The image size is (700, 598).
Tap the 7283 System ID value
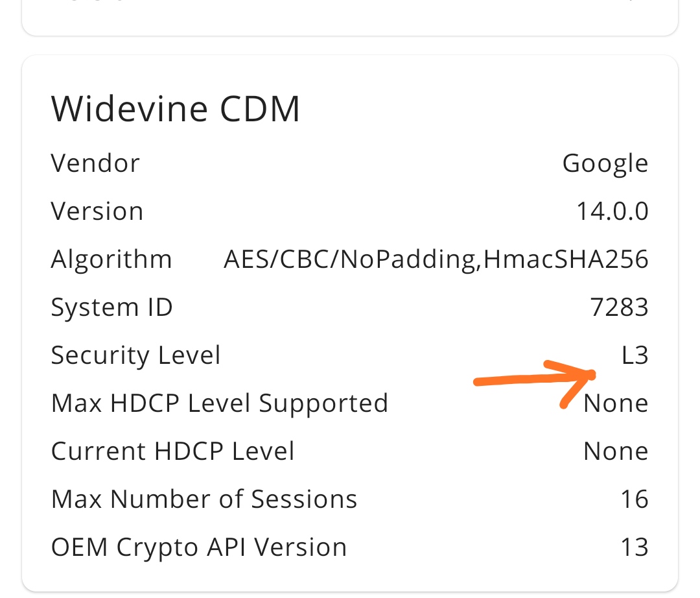click(619, 307)
